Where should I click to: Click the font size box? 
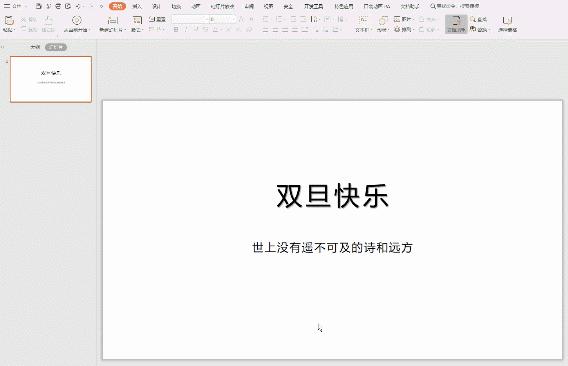pyautogui.click(x=222, y=19)
